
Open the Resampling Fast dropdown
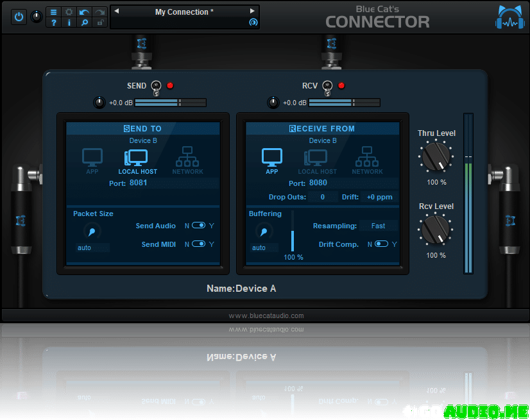[378, 226]
